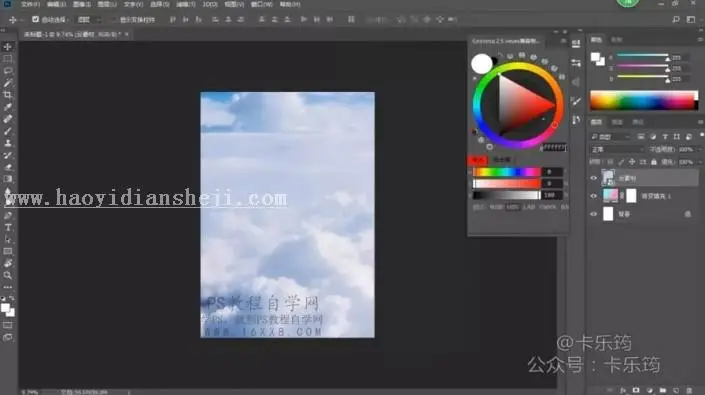Switch to the 色板 swatches tab

tap(616, 40)
